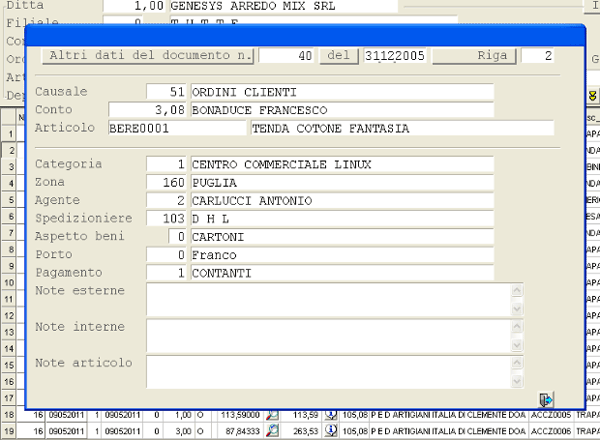Click the Causale code field showing 51
The width and height of the screenshot is (600, 440).
167,92
